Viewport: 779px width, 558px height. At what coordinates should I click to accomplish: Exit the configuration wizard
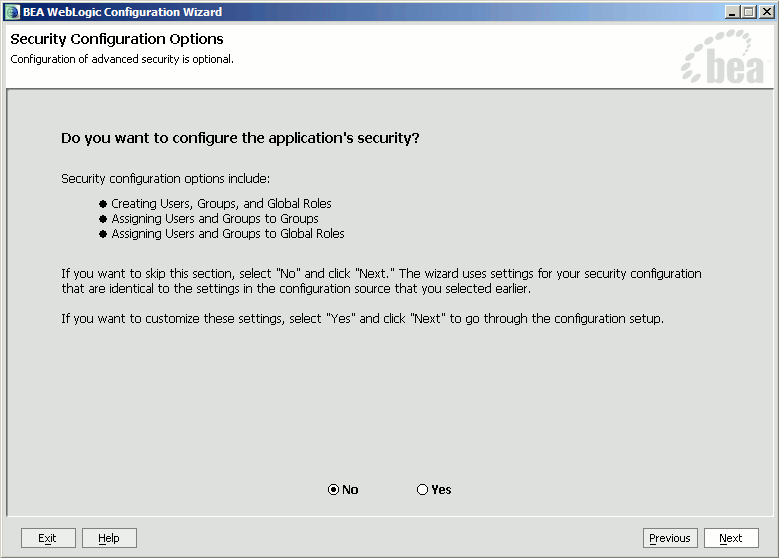(x=48, y=538)
